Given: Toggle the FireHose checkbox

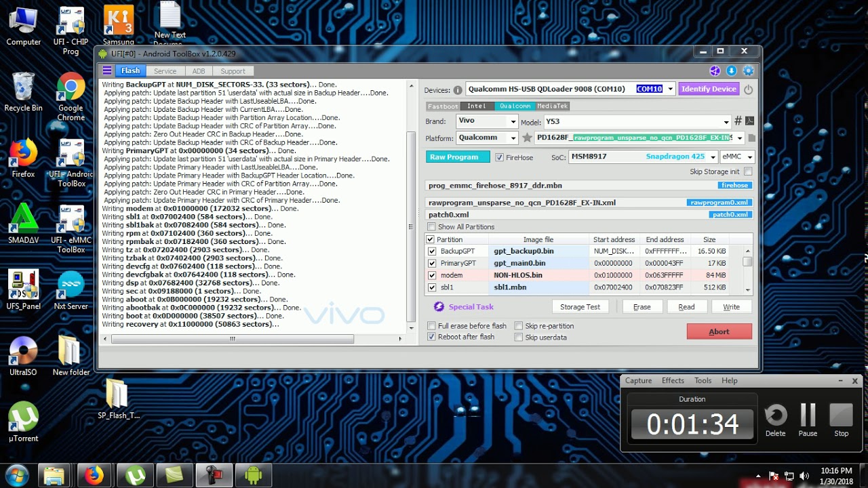Looking at the screenshot, I should pos(500,157).
